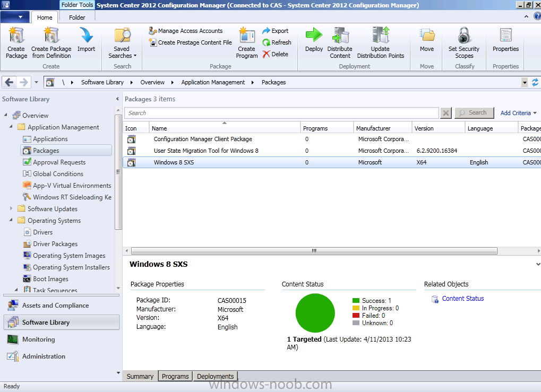Open the Administration workspace
541x392 pixels.
point(62,356)
